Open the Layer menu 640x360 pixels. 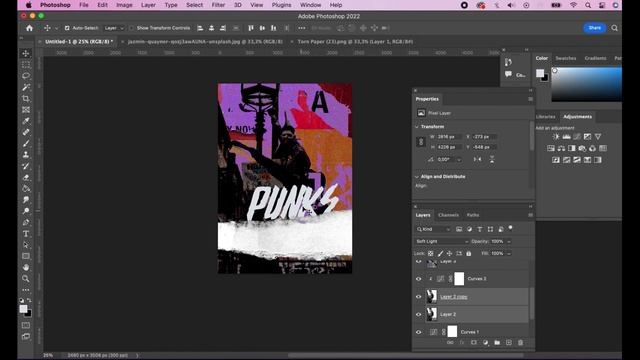coord(148,5)
